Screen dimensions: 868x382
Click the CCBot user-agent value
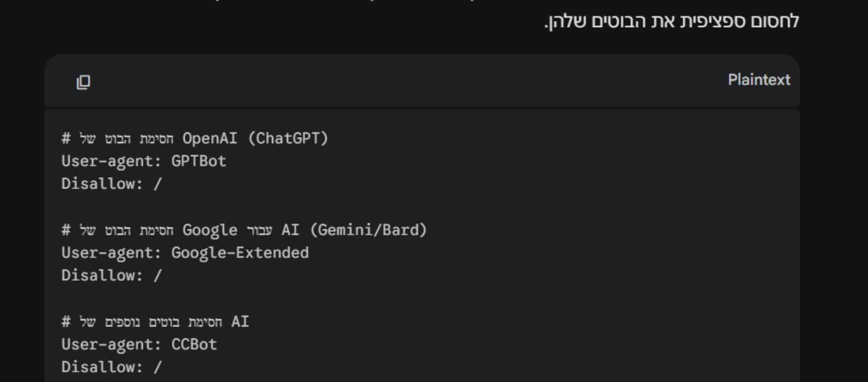(x=194, y=344)
